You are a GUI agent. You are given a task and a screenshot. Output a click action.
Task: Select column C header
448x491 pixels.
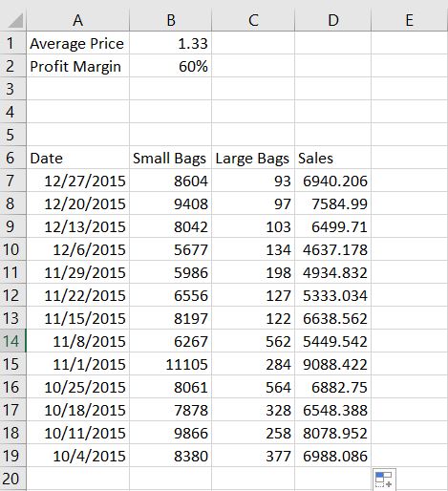click(x=253, y=20)
